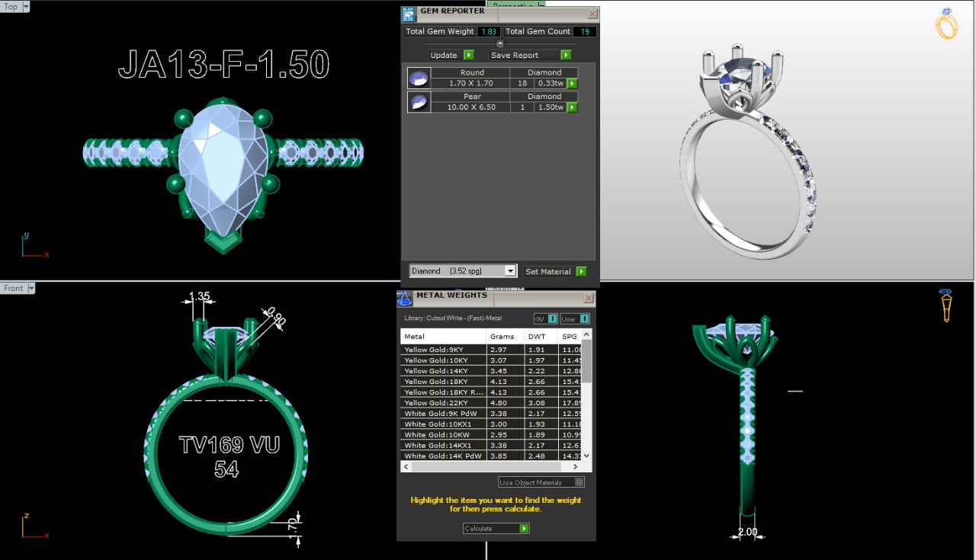Click the Metal Weights panel flask icon
The width and height of the screenshot is (976, 560).
(404, 299)
